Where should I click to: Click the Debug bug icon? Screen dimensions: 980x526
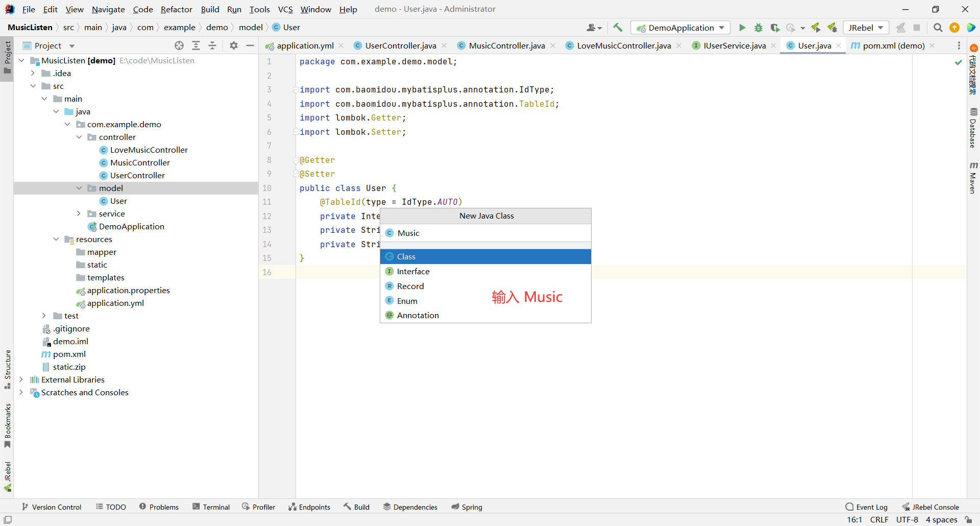[x=758, y=28]
